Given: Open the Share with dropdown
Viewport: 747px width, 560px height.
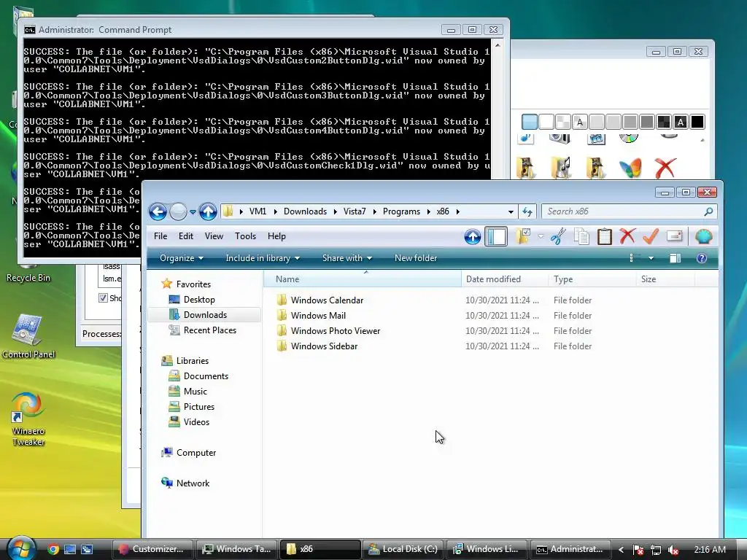Looking at the screenshot, I should pos(347,258).
